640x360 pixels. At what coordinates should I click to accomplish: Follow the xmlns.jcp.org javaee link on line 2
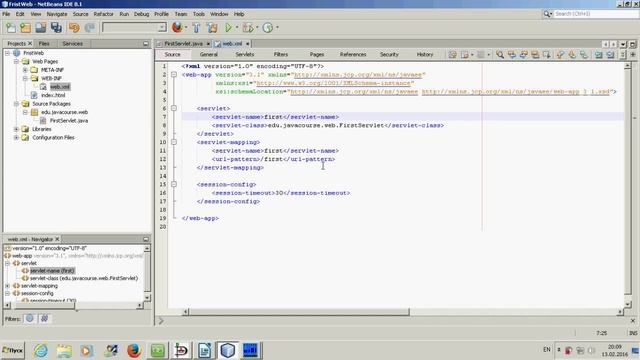(x=358, y=75)
